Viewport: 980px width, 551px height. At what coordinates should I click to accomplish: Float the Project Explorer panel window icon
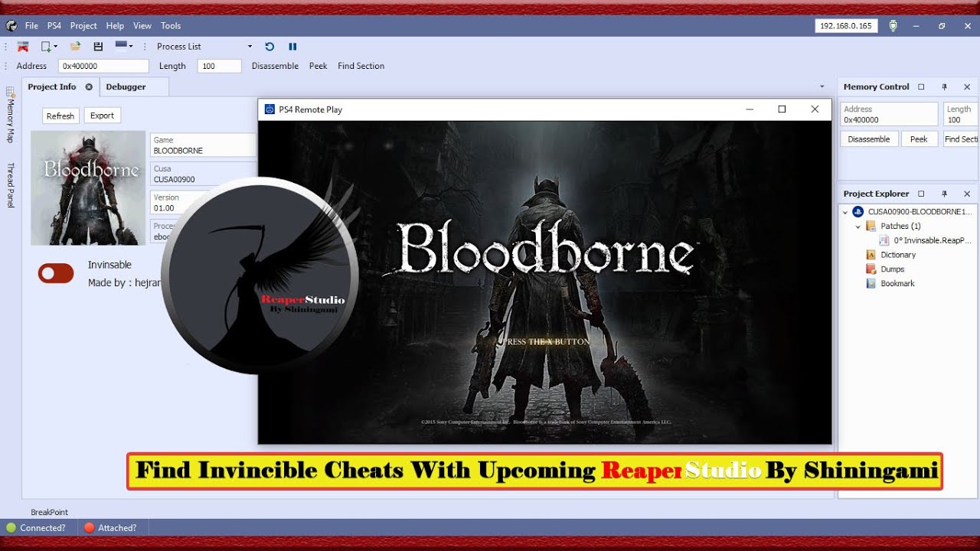(921, 194)
